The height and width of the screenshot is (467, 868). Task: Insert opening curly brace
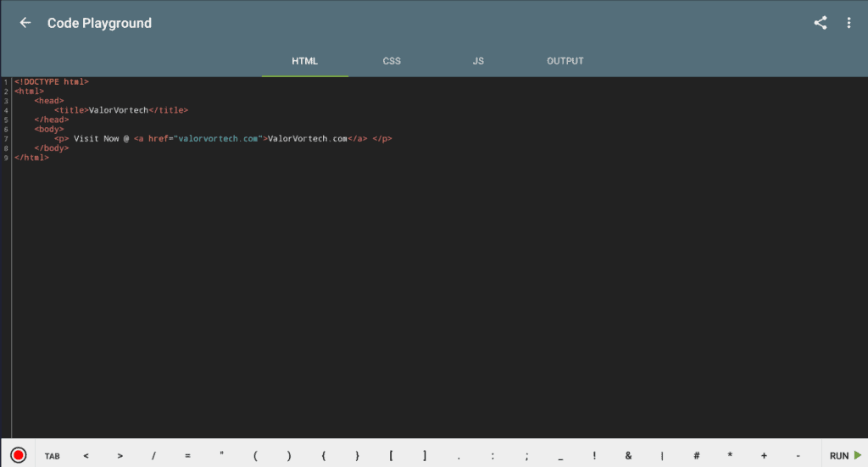tap(323, 456)
